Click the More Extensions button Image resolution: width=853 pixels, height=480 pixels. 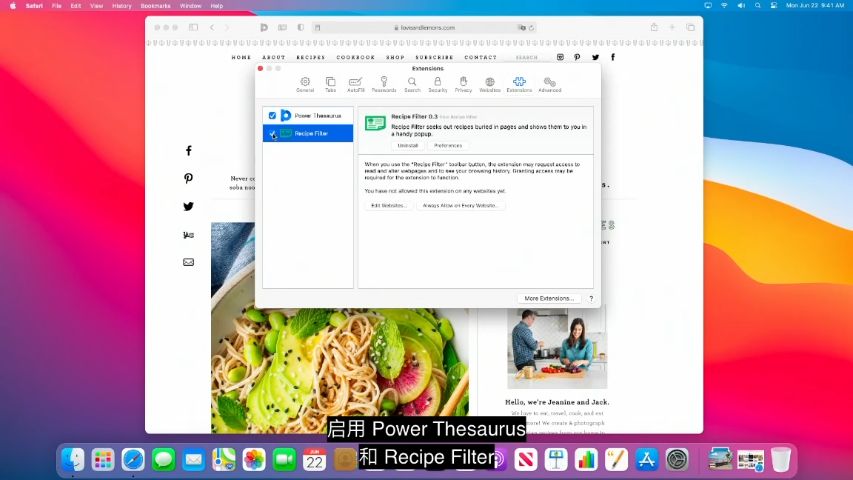[549, 298]
